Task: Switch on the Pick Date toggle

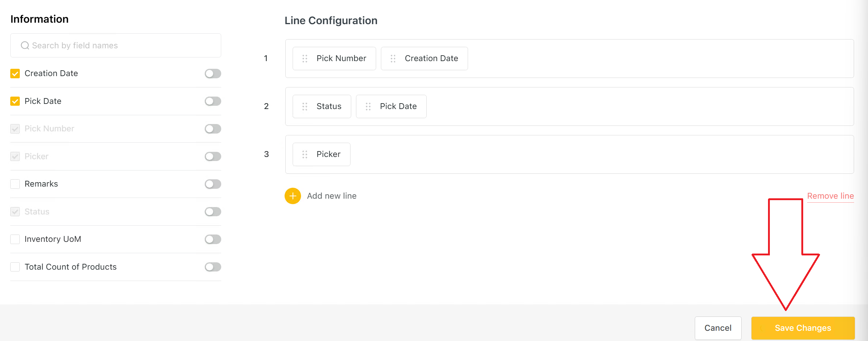Action: 213,101
